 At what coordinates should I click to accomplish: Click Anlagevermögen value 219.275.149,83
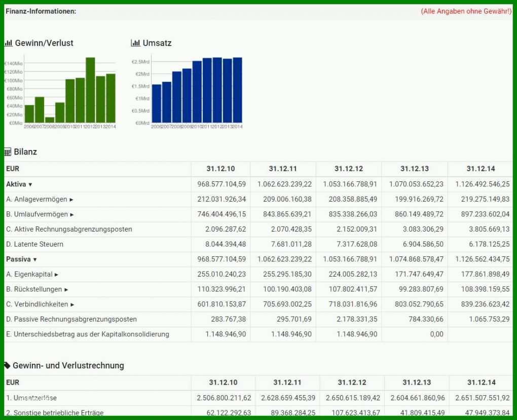485,199
